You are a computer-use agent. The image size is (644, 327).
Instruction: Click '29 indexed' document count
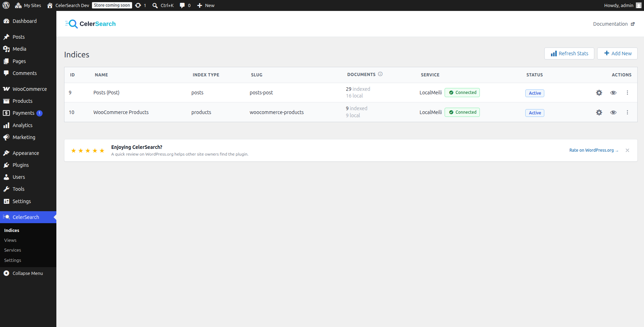[x=358, y=89]
